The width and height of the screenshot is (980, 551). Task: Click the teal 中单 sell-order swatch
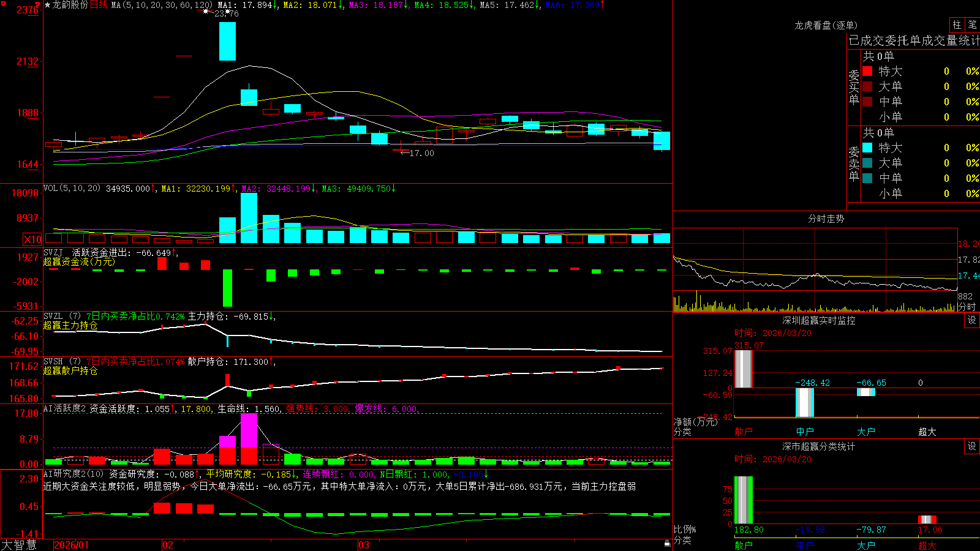click(x=867, y=178)
